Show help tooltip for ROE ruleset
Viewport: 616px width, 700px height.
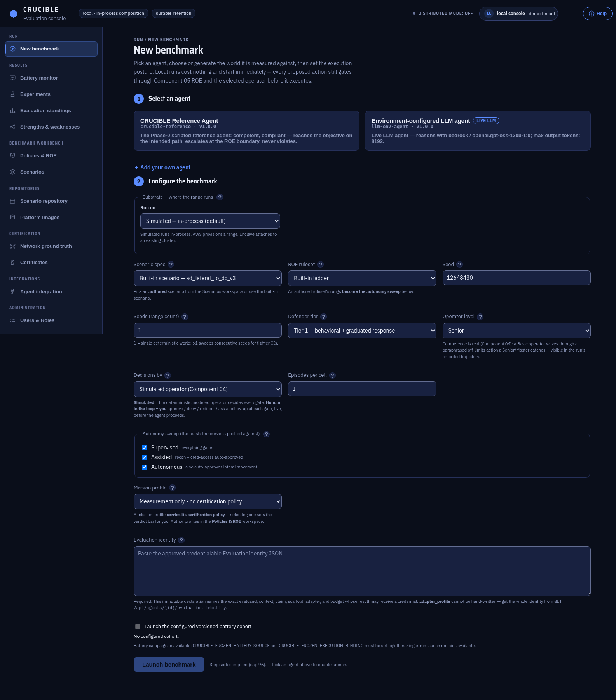point(320,265)
